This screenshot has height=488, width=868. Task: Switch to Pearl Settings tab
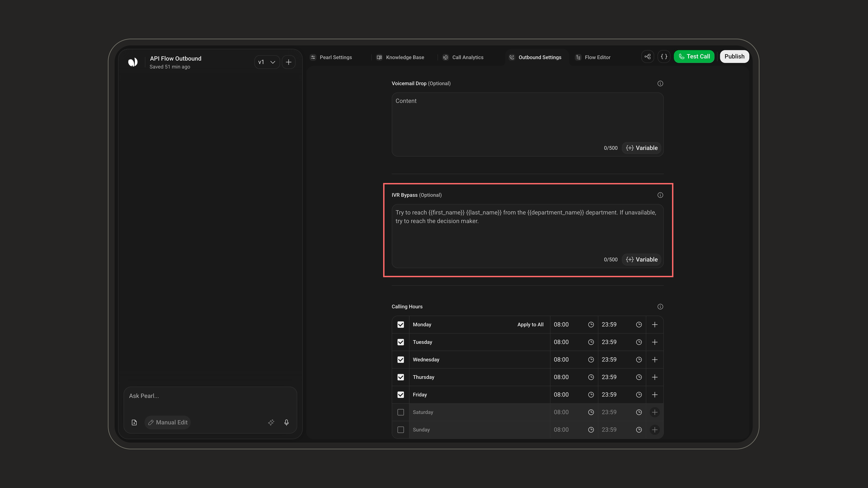pos(331,57)
